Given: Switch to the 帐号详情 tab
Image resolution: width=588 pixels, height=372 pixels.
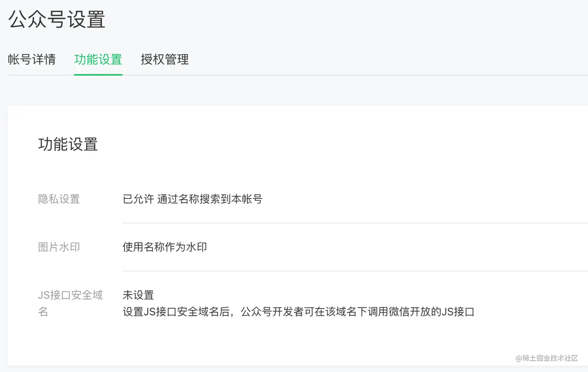Looking at the screenshot, I should [32, 60].
